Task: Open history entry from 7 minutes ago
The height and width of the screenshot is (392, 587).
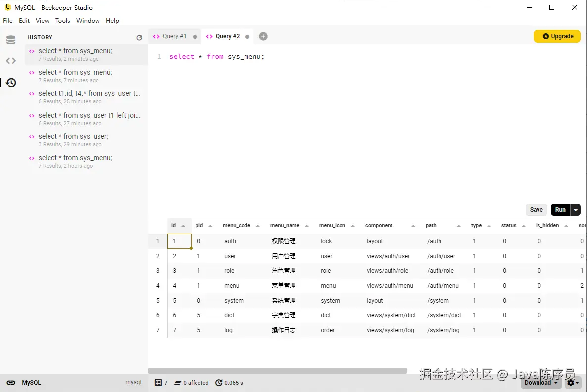Action: [x=87, y=76]
